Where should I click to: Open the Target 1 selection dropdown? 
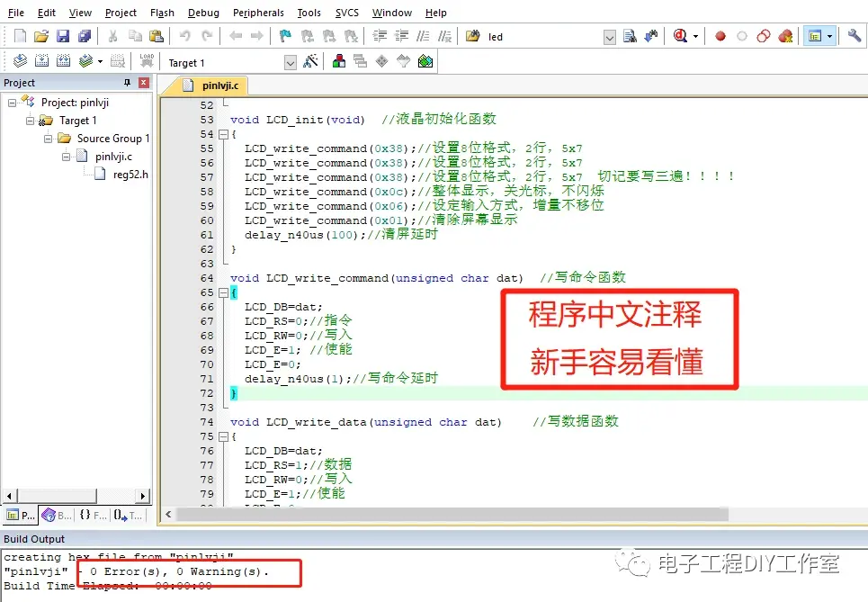click(x=290, y=63)
